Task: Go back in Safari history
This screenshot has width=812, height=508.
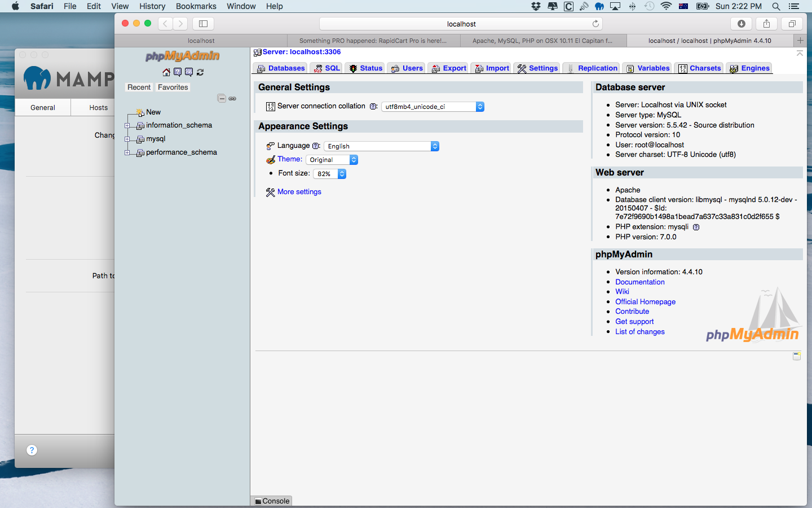Action: coord(165,24)
